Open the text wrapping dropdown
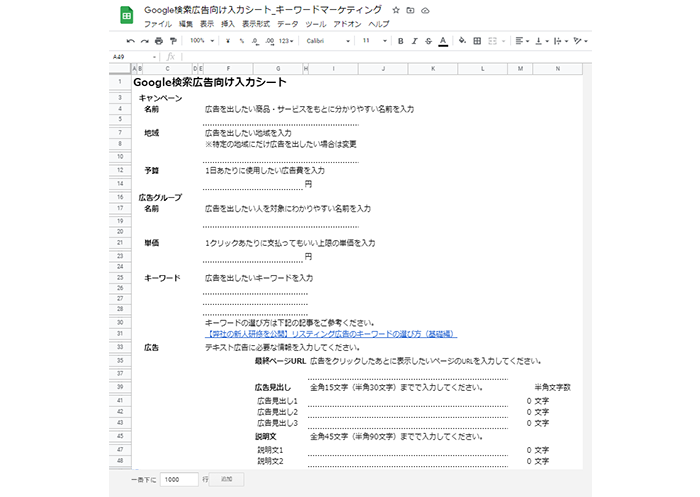700x497 pixels. pyautogui.click(x=561, y=41)
